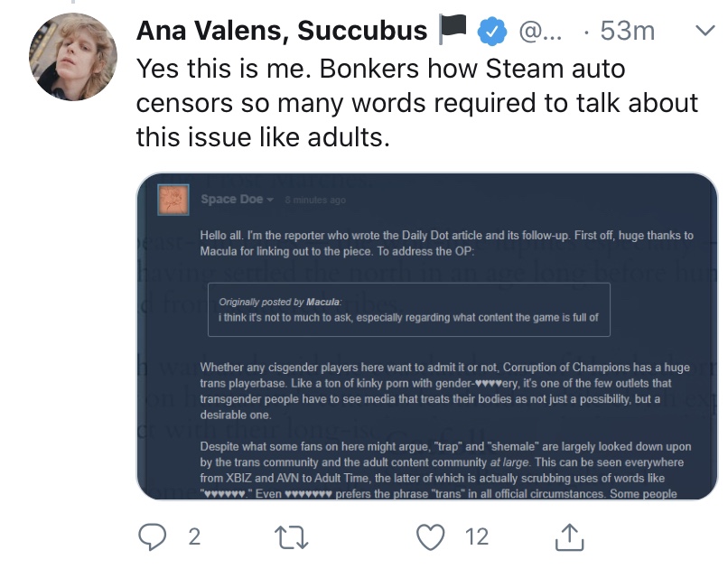Click the 6 minutes ago post time
Screen dimensions: 728x569
(x=314, y=201)
